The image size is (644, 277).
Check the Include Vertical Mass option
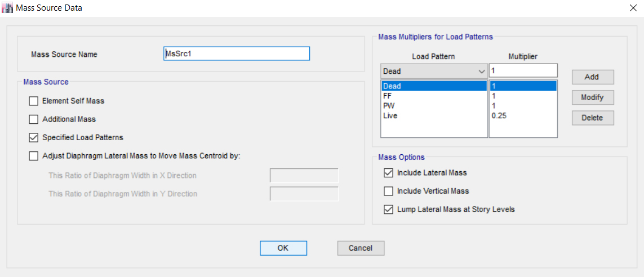(388, 191)
